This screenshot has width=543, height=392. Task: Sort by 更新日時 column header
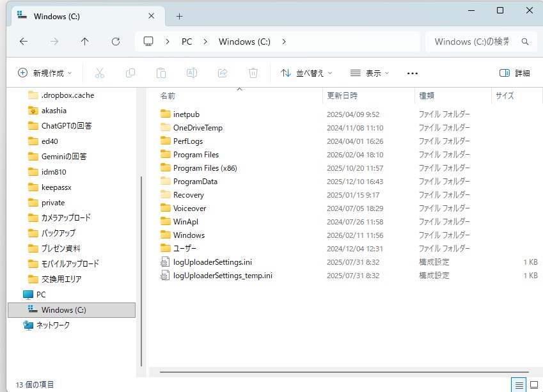343,96
